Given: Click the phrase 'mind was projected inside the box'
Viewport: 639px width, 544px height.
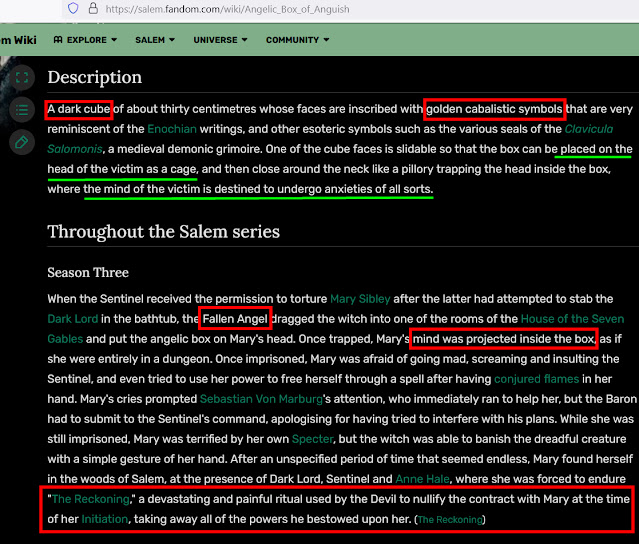Looking at the screenshot, I should tap(504, 339).
